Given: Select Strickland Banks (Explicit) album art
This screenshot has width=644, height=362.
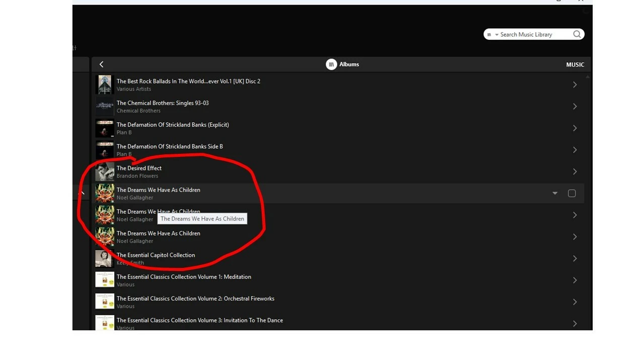Looking at the screenshot, I should tap(105, 128).
